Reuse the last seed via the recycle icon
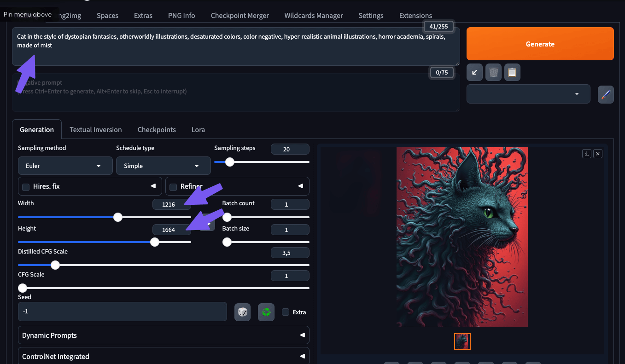 pos(266,312)
